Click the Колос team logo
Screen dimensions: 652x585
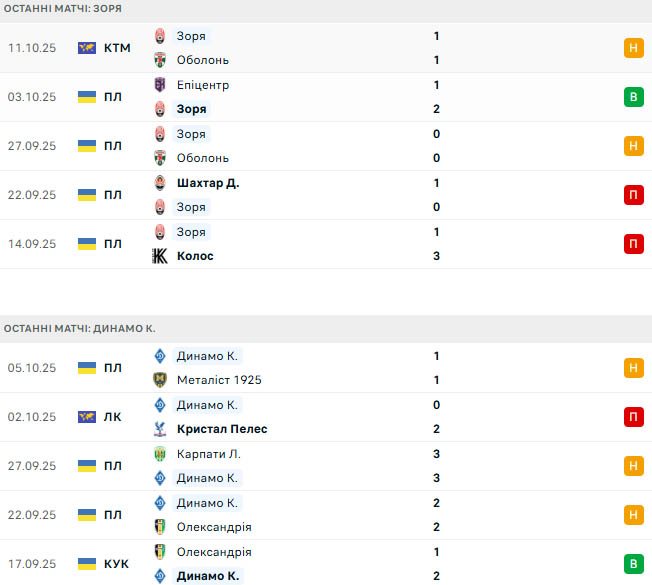160,256
